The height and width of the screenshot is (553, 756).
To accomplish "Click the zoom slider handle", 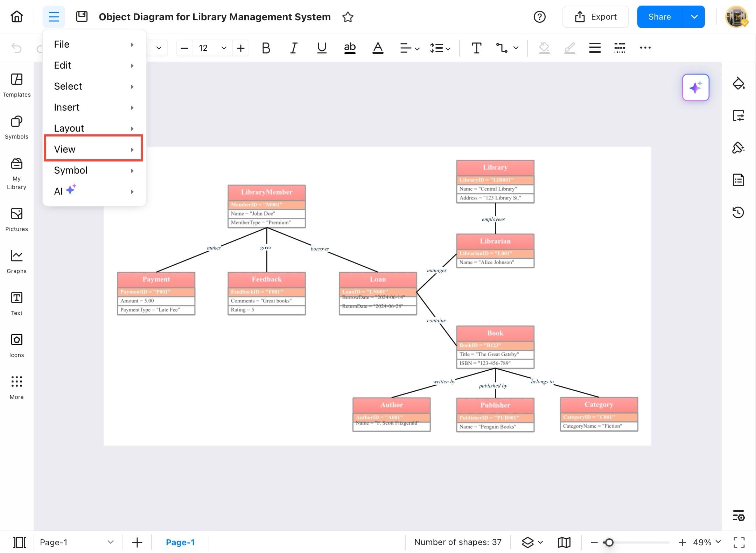I will pyautogui.click(x=609, y=542).
